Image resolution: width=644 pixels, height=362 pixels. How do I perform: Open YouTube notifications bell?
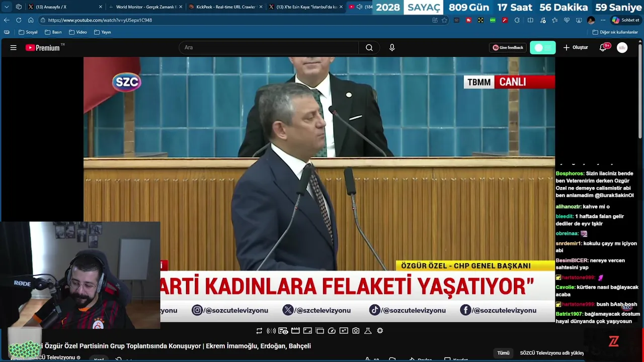coord(603,48)
